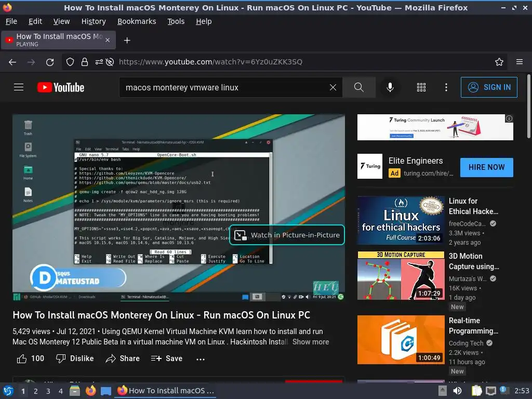
Task: Expand the description with Show more
Action: pyautogui.click(x=311, y=342)
